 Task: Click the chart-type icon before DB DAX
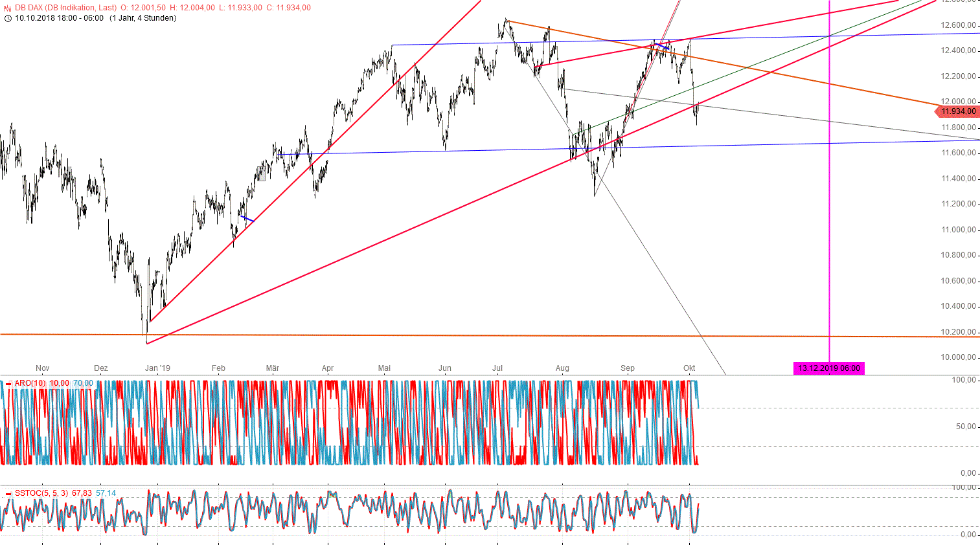tap(8, 8)
